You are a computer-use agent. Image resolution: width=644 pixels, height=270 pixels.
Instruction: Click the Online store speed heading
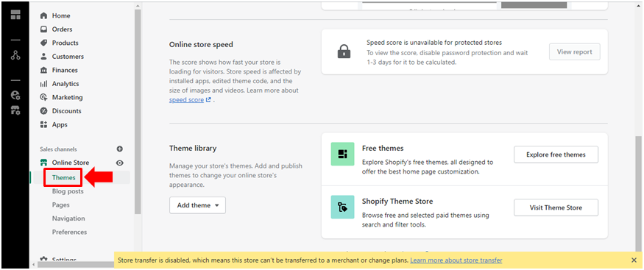[x=201, y=44]
